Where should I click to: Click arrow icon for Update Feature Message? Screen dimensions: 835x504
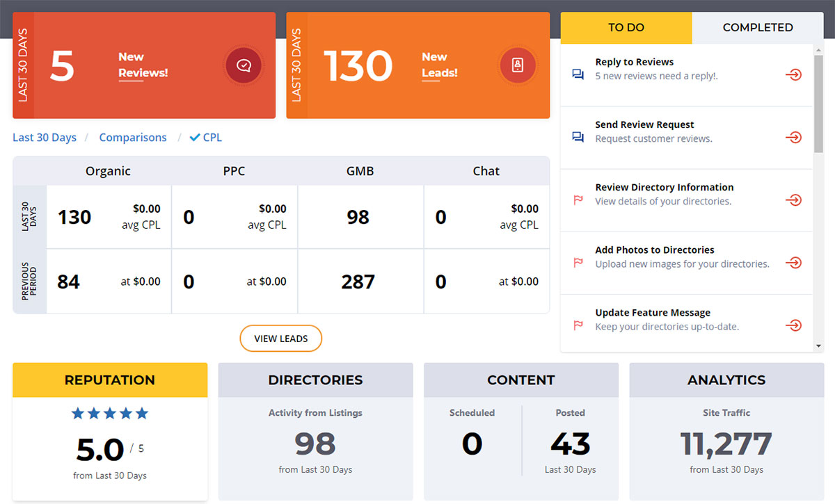(793, 325)
